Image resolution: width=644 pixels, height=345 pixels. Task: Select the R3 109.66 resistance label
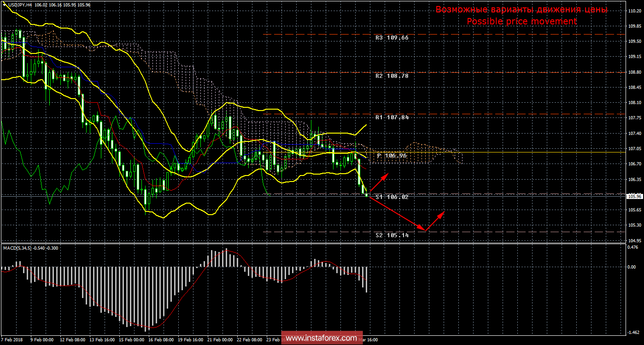392,38
